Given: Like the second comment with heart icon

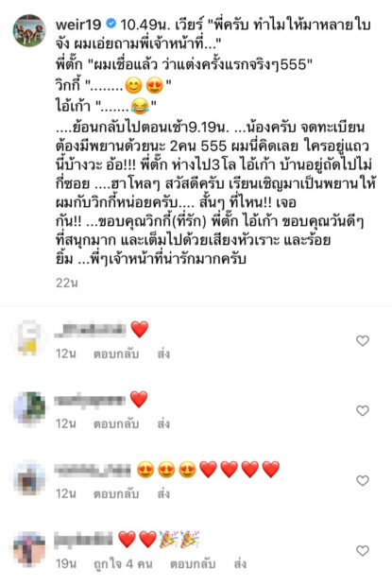Looking at the screenshot, I should (363, 410).
